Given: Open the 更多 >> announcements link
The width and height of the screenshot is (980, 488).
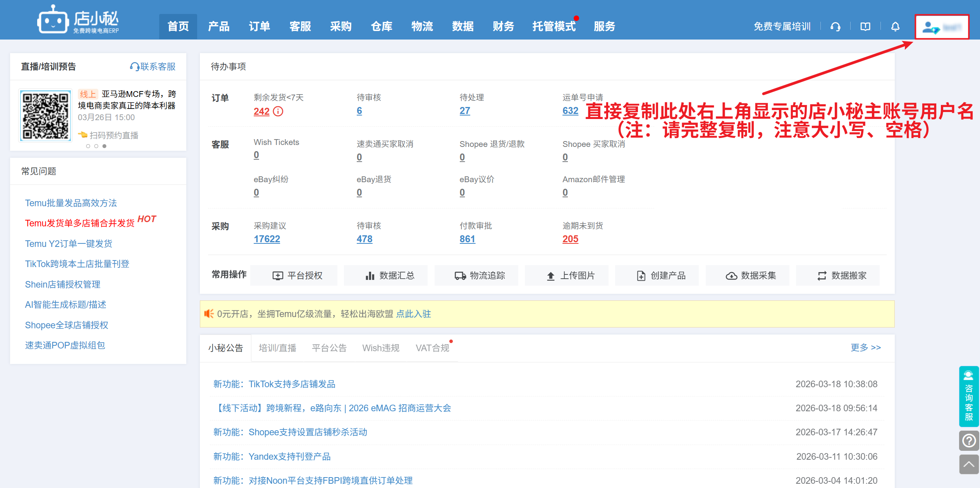Looking at the screenshot, I should pos(865,347).
